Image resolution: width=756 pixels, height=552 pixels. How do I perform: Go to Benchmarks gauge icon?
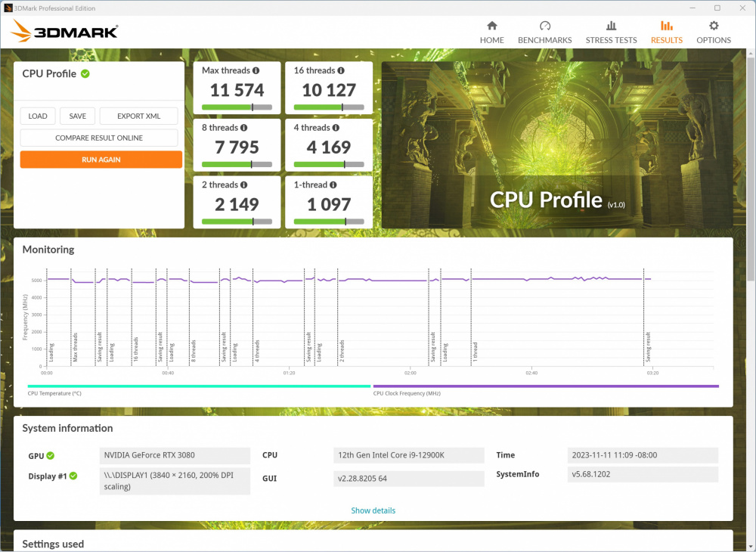pos(545,26)
